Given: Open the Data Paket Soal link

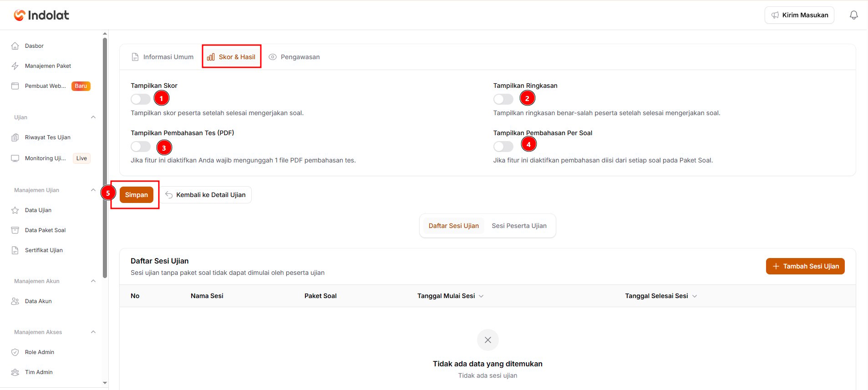Looking at the screenshot, I should click(45, 230).
